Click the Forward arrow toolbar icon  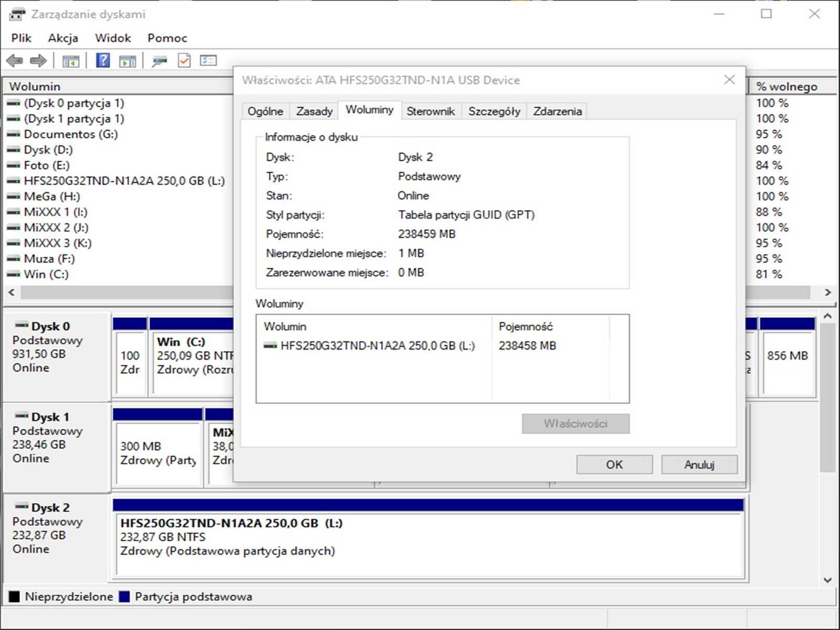[x=38, y=61]
